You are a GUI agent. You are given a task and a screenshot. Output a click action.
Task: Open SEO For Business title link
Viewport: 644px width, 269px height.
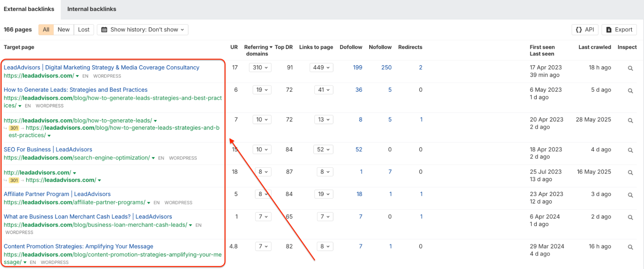coord(48,149)
